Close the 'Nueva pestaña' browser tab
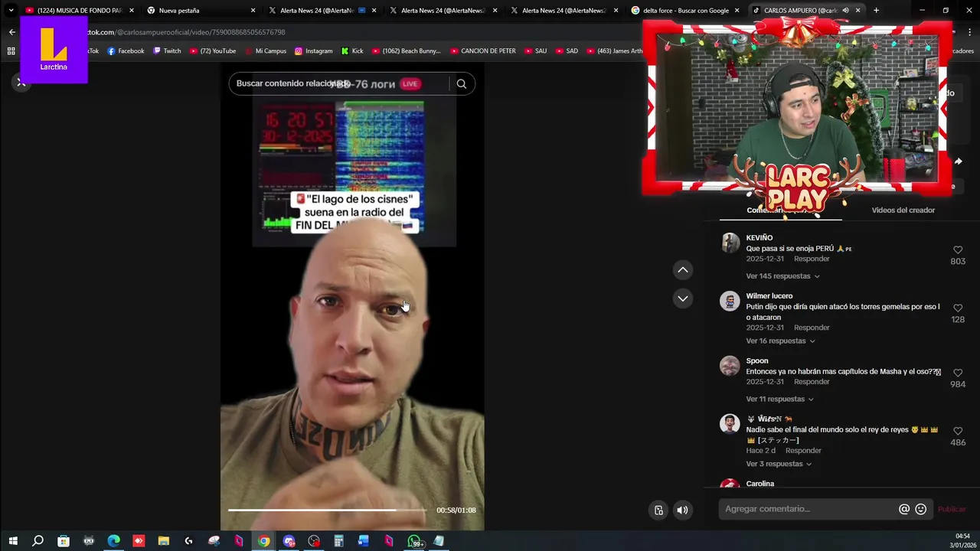 click(x=253, y=11)
